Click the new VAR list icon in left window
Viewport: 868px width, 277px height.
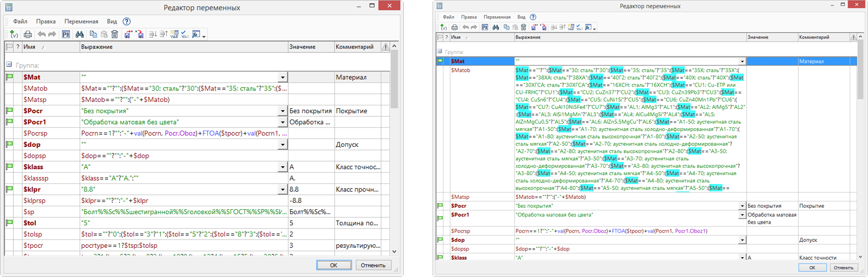[x=174, y=35]
